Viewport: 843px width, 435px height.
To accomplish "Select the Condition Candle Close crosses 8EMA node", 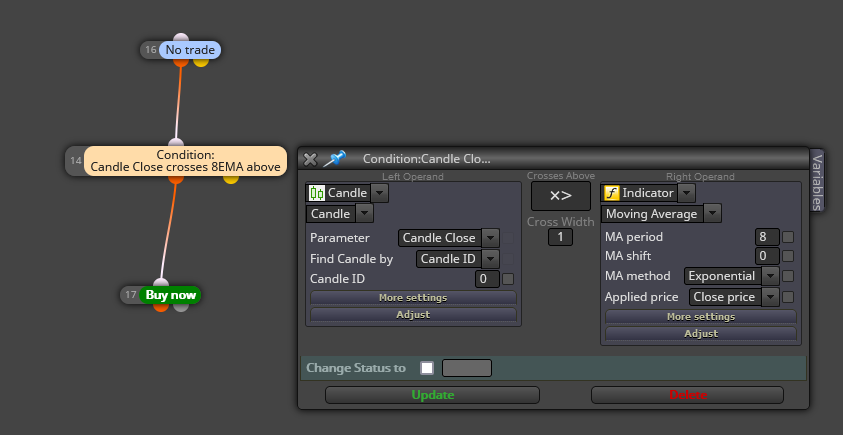I will pos(185,161).
